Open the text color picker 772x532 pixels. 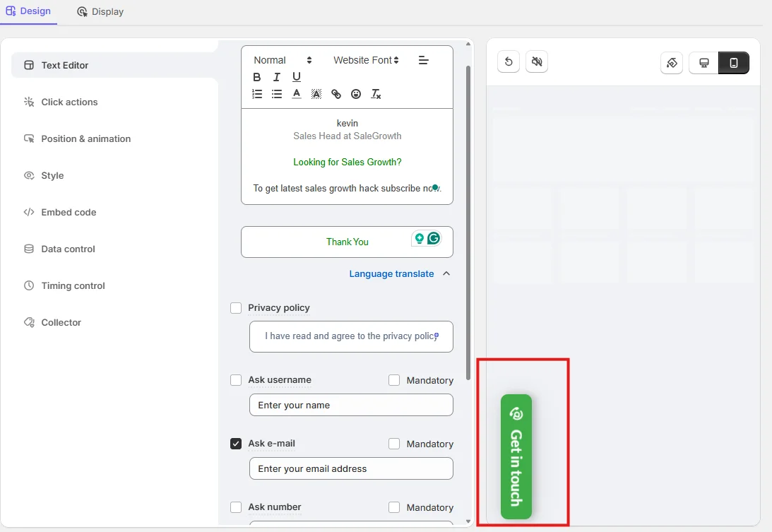coord(297,94)
